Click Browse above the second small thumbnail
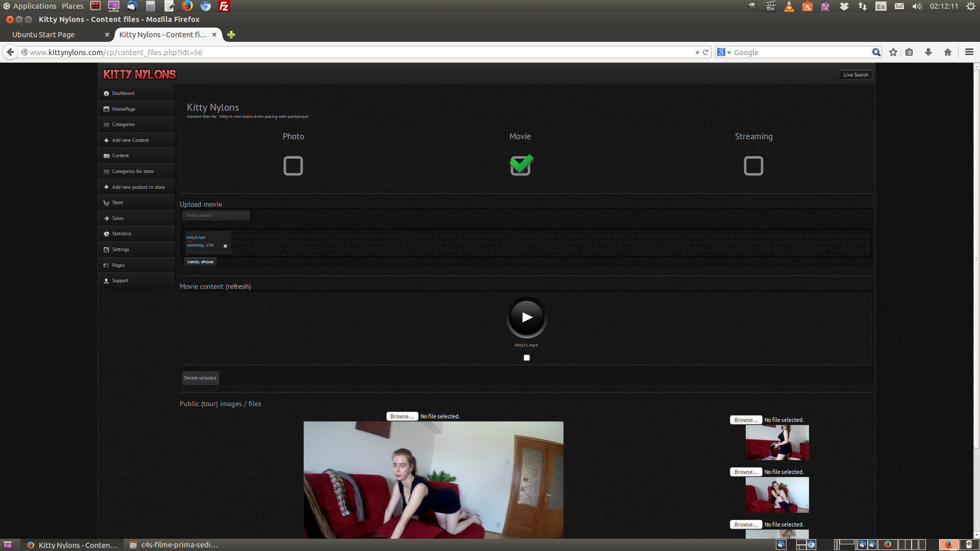 point(746,472)
